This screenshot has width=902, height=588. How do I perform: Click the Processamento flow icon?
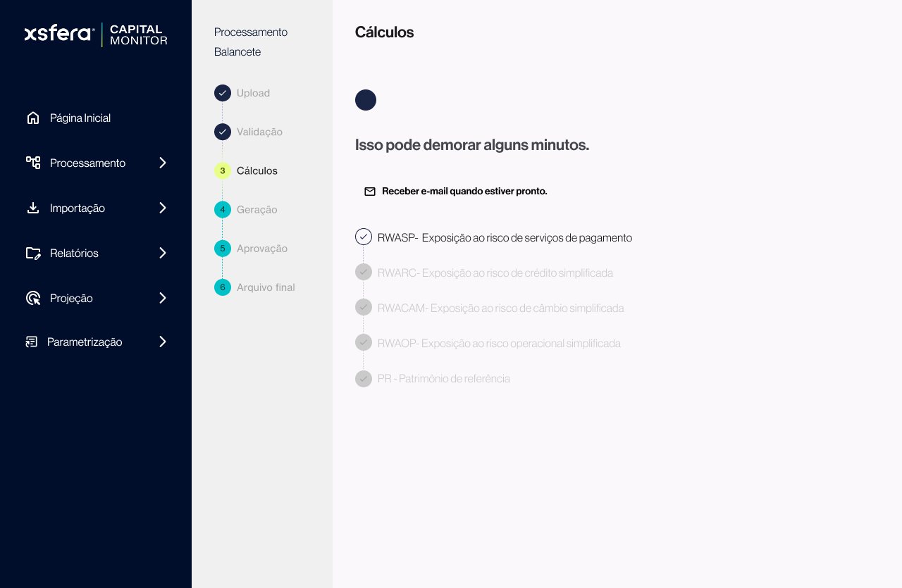point(33,163)
